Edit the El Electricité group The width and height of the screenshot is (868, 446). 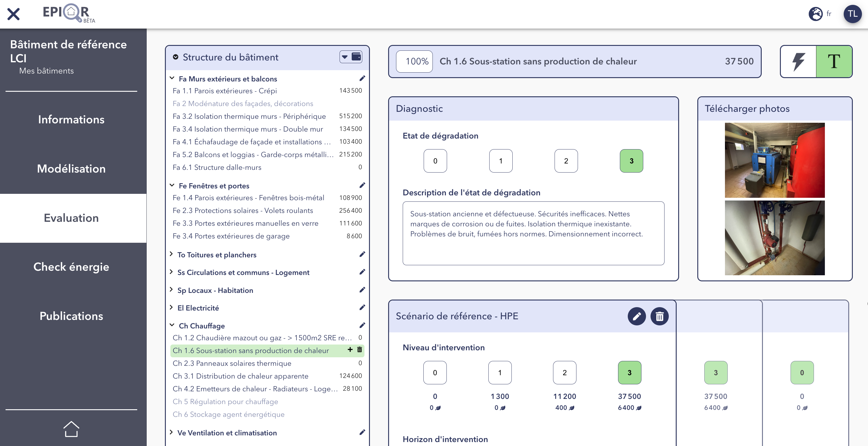[362, 307]
